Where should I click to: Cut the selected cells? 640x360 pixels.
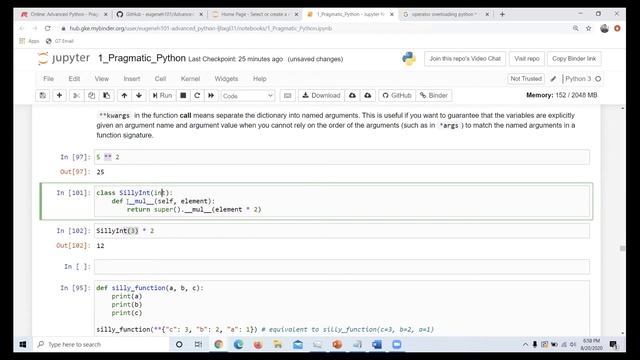(76, 96)
